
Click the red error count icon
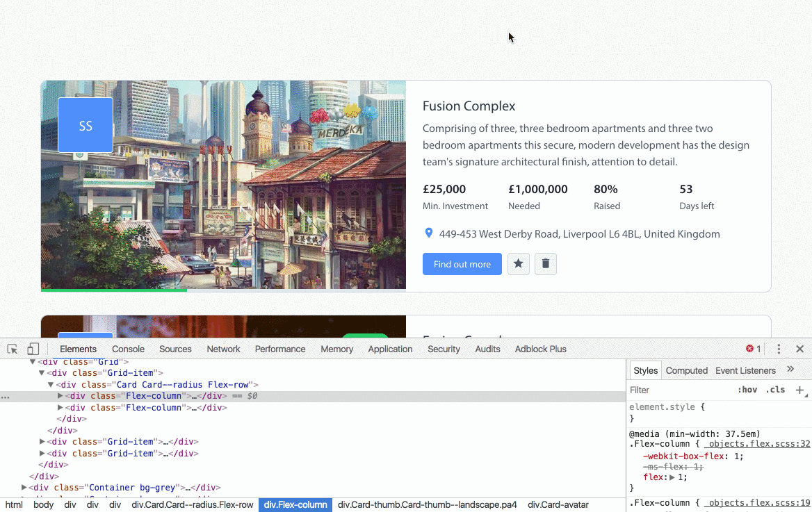pyautogui.click(x=749, y=349)
